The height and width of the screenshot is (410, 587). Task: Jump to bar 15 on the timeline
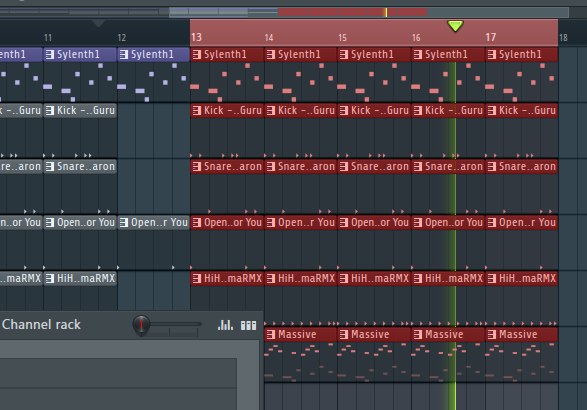[x=343, y=38]
